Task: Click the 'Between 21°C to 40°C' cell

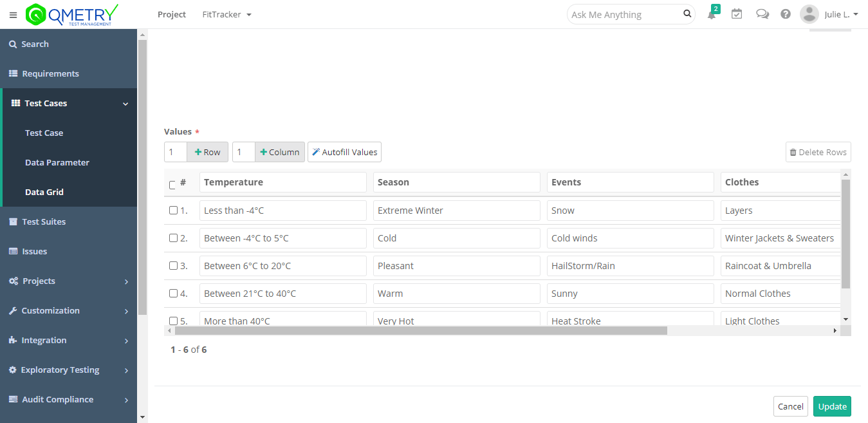Action: (x=283, y=294)
